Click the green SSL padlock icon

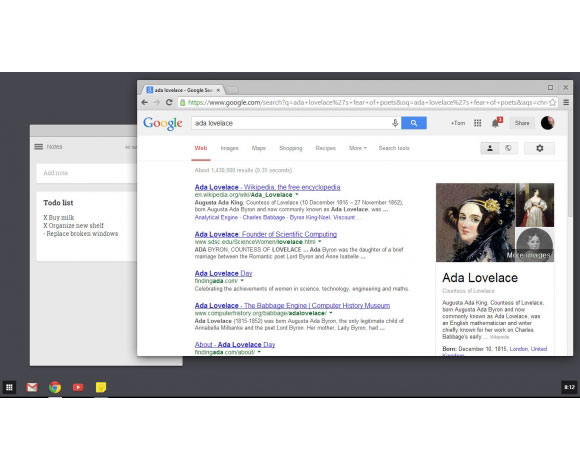pos(182,102)
